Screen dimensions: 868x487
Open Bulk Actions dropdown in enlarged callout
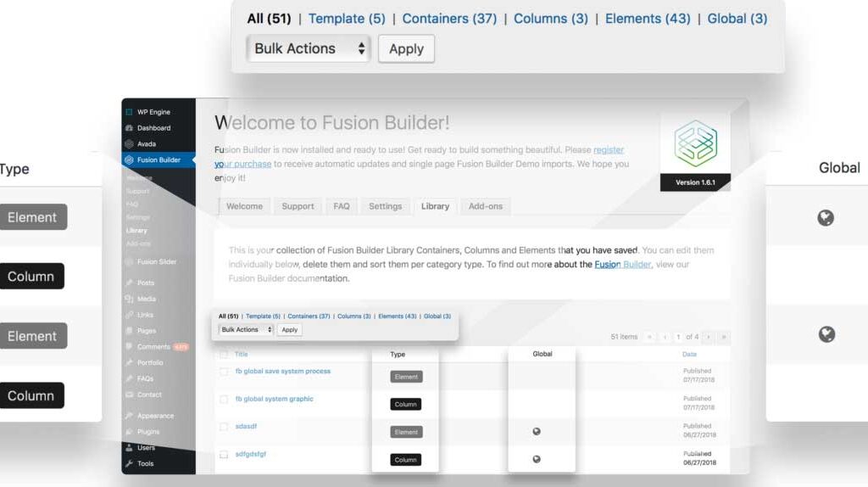point(309,48)
